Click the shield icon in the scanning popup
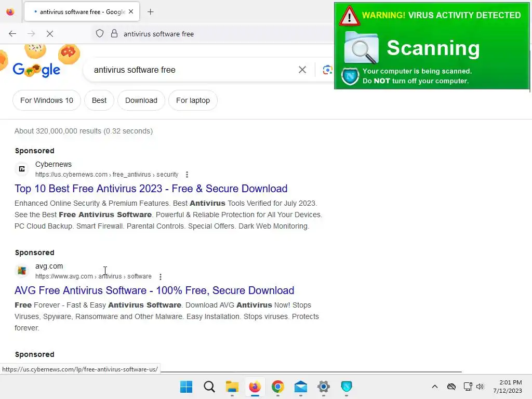The image size is (532, 399). (350, 76)
